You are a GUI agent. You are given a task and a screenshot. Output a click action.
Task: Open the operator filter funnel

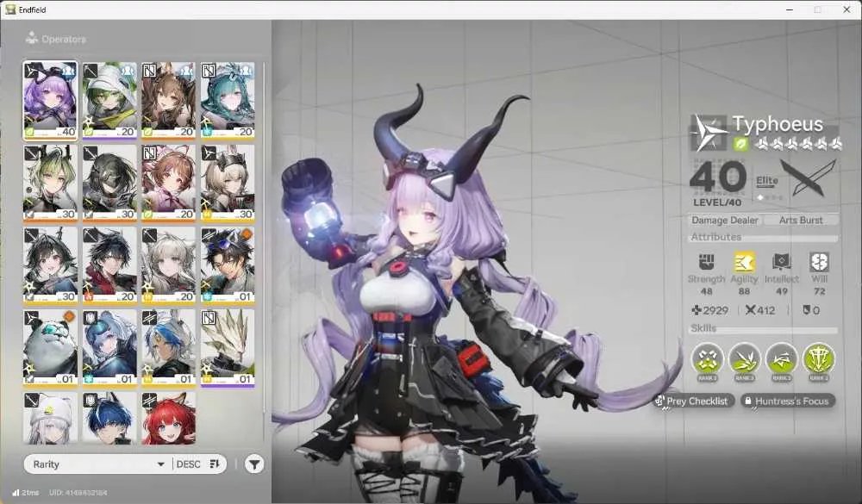point(253,464)
